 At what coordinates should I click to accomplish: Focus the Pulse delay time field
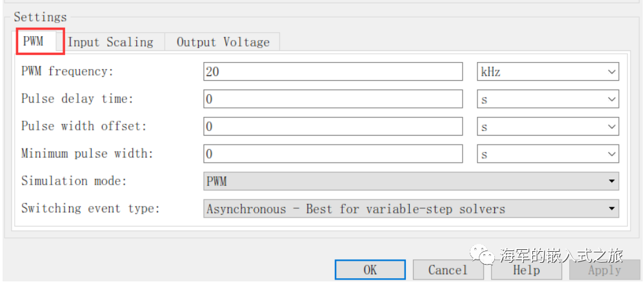(x=332, y=99)
